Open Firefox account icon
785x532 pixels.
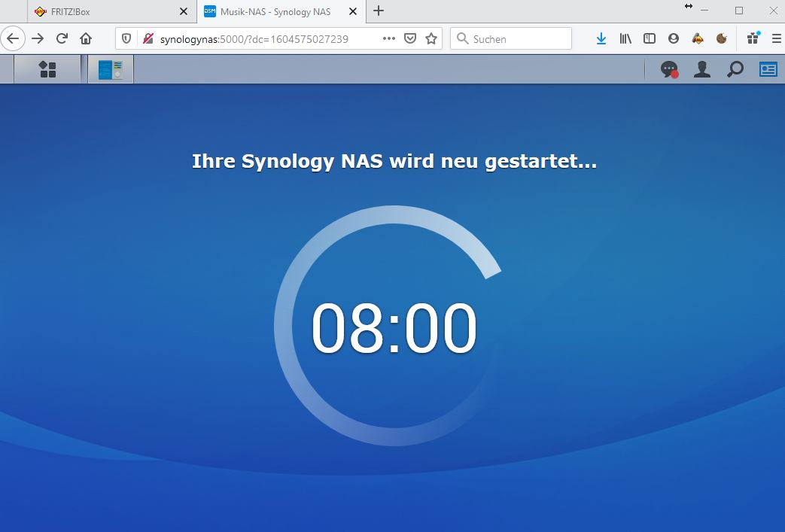coord(674,38)
